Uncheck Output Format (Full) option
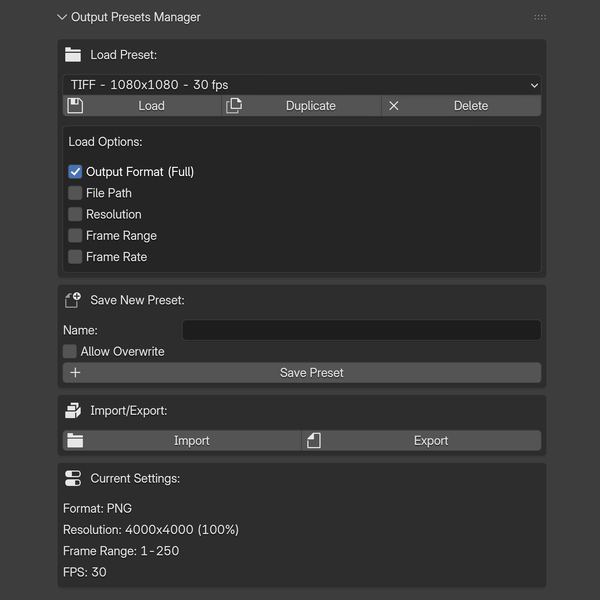 [75, 172]
